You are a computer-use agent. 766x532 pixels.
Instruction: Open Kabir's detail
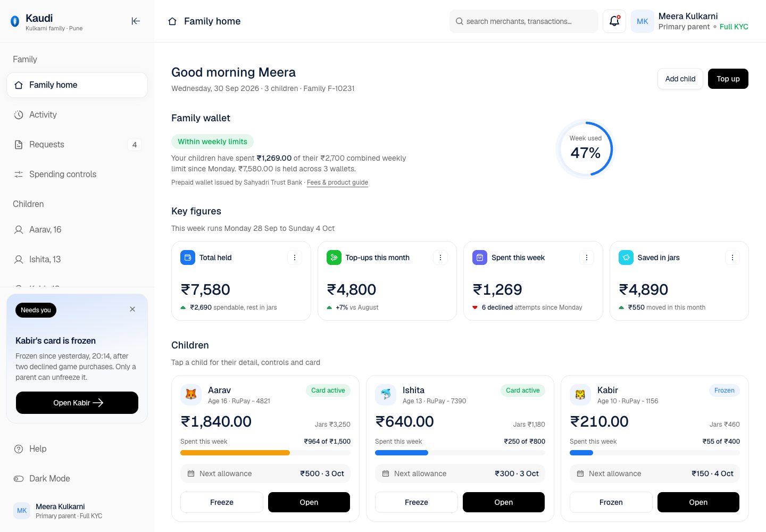tap(698, 502)
